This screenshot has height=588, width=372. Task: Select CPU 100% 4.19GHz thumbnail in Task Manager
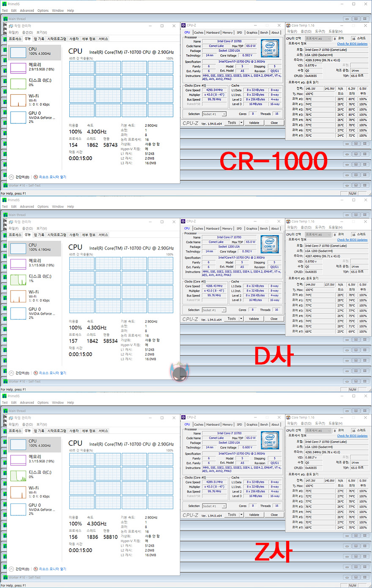pos(18,248)
